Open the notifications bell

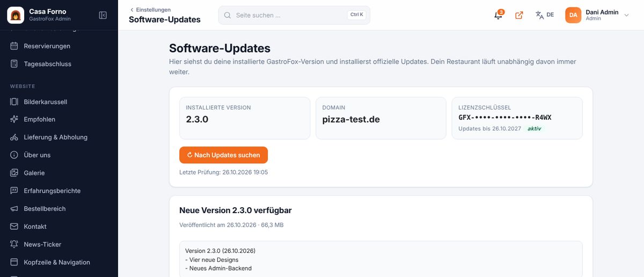499,15
